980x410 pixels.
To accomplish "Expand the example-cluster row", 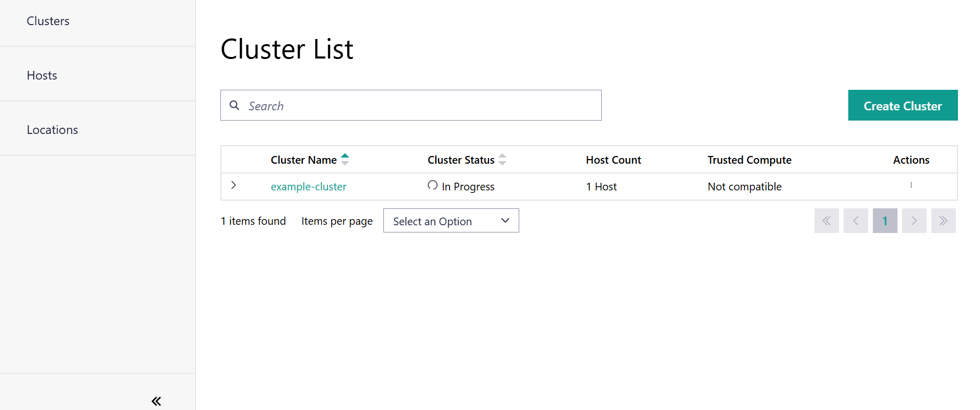I will click(x=233, y=185).
